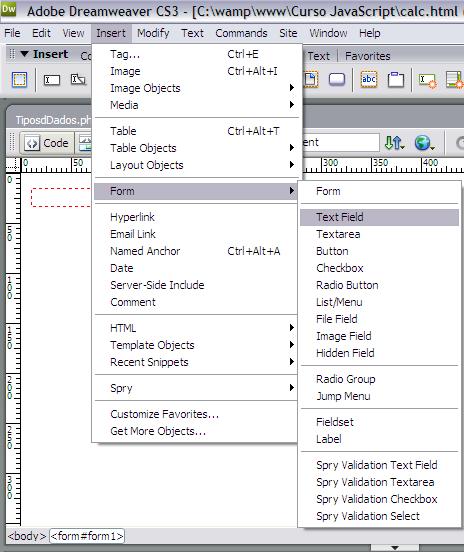Choose Date menu entry
The image size is (464, 552).
[196, 268]
